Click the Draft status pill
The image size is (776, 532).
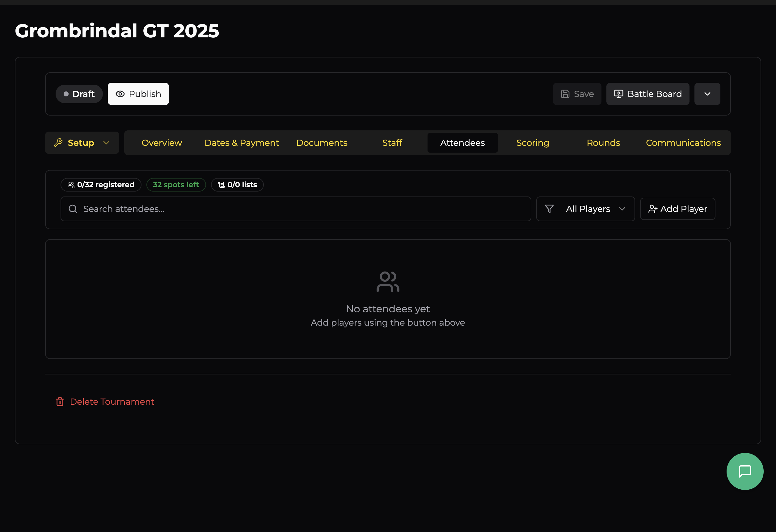tap(79, 94)
